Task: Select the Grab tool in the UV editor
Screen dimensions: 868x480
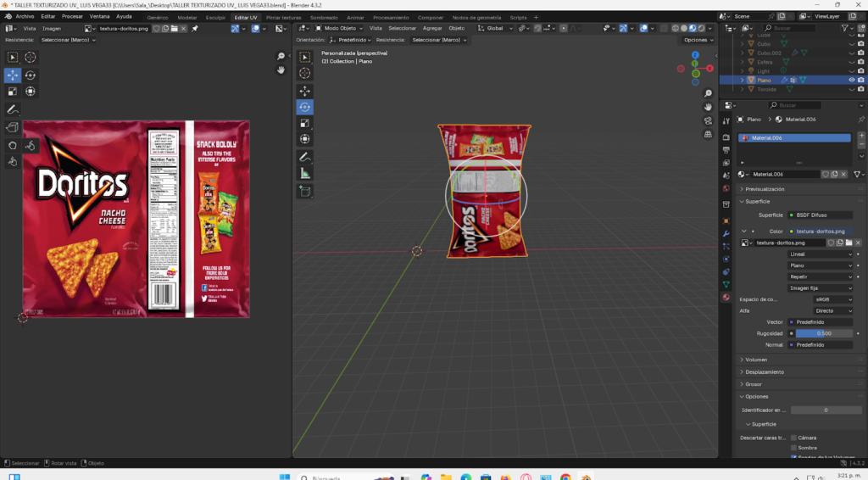Action: point(12,145)
